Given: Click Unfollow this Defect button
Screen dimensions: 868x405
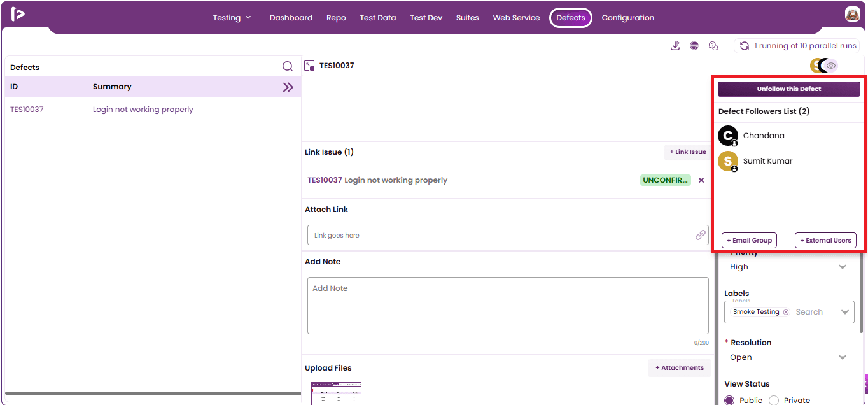Looking at the screenshot, I should pos(789,89).
